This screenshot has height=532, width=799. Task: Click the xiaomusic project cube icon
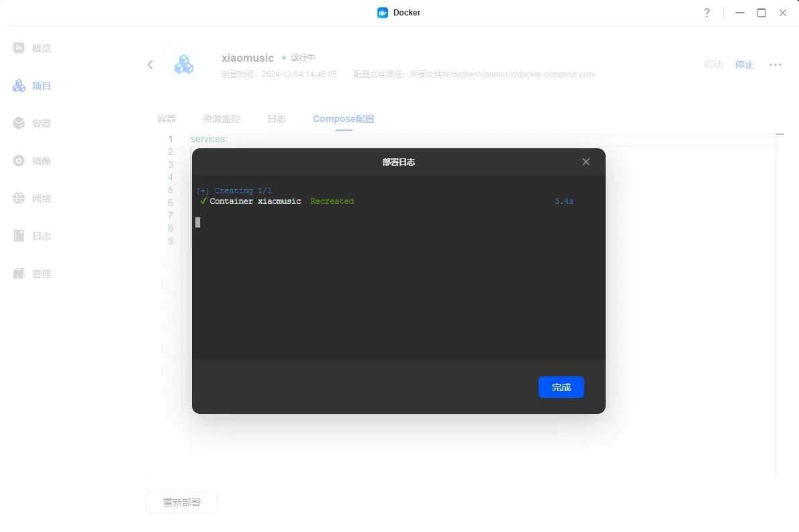click(183, 64)
